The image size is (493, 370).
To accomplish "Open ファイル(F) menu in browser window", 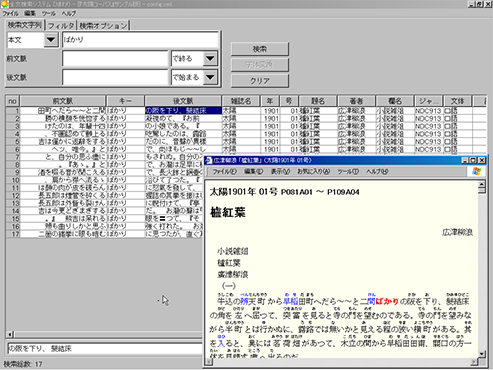I will pos(224,172).
